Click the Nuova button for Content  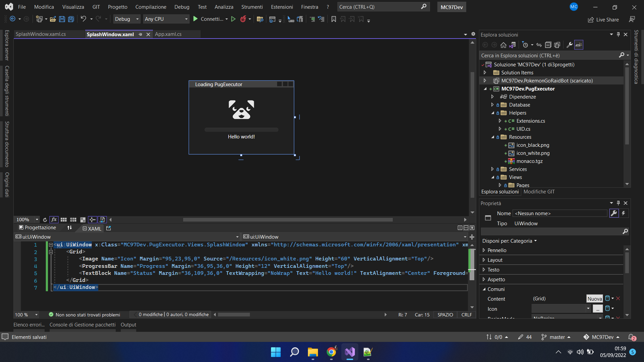(594, 299)
